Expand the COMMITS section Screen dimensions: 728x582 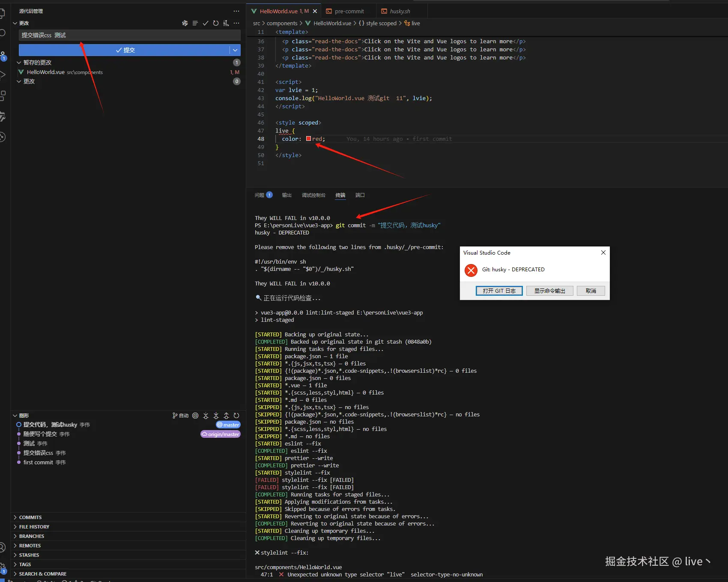(x=128, y=517)
